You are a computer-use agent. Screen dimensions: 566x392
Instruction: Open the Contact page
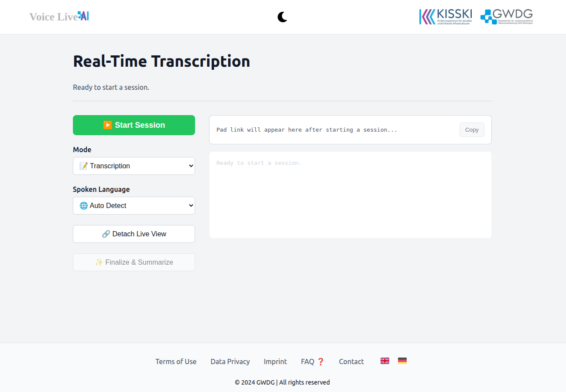pos(351,361)
